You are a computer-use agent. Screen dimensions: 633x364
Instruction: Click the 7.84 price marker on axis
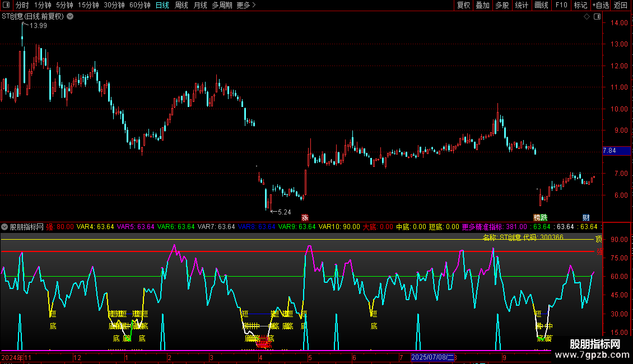point(609,151)
